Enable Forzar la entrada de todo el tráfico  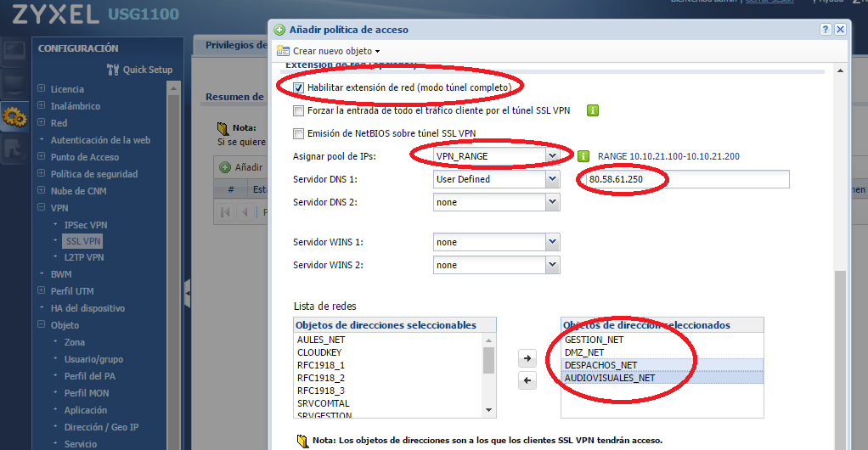[x=298, y=110]
